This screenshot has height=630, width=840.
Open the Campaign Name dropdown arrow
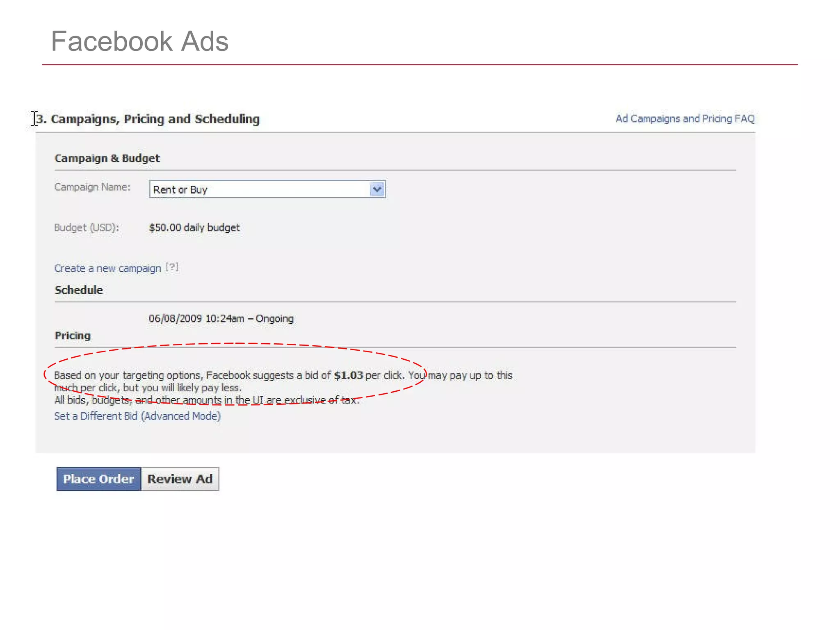(x=377, y=189)
